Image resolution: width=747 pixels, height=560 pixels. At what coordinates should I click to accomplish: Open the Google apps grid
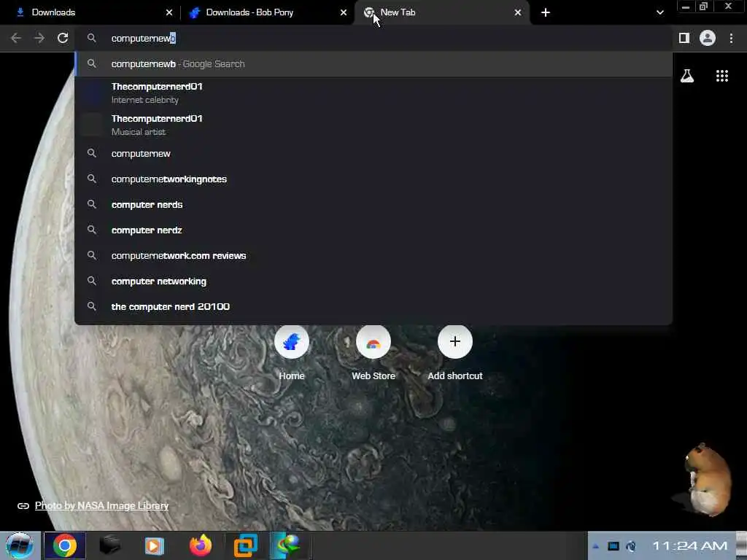tap(721, 76)
